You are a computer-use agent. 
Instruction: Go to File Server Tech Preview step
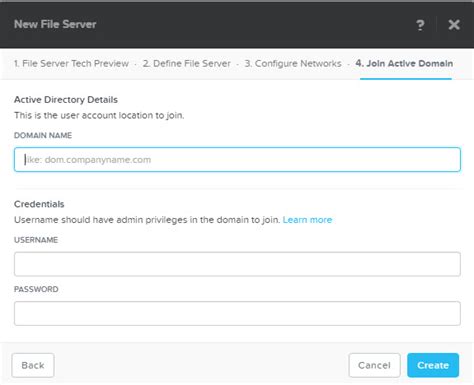(x=71, y=63)
